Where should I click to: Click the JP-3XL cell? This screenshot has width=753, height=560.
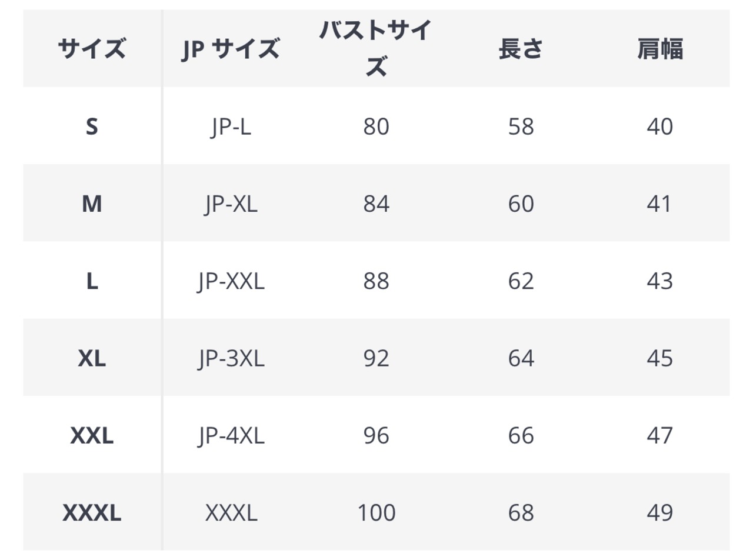(231, 358)
